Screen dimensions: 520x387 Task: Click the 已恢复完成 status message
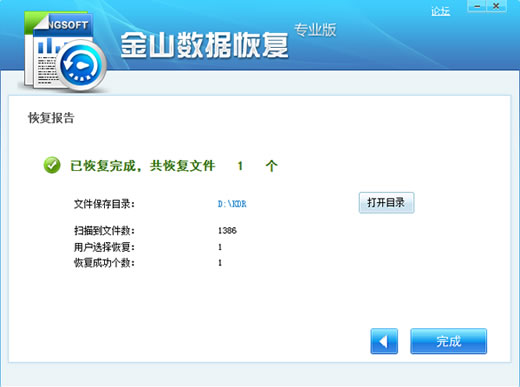[174, 166]
